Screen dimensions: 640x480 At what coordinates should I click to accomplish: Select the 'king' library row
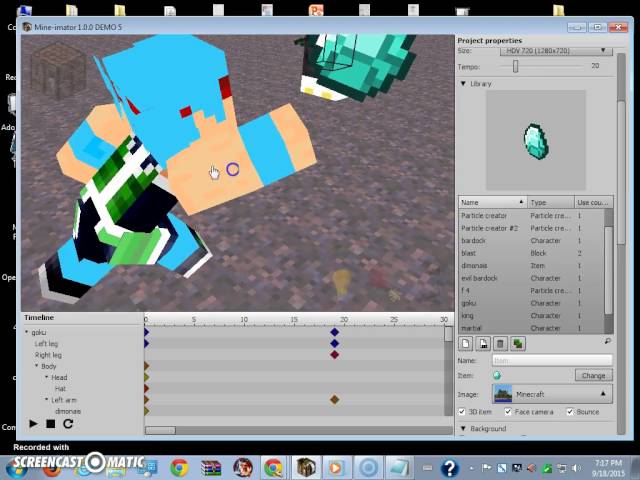click(531, 316)
